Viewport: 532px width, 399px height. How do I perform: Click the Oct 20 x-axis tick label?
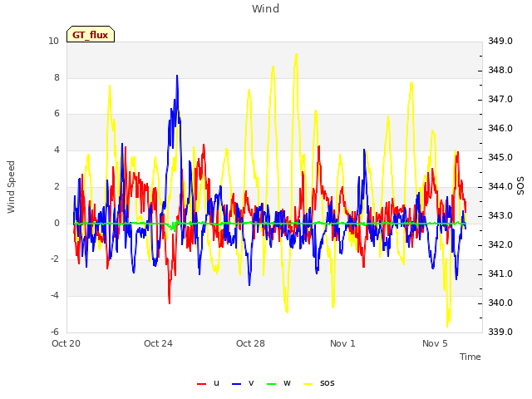click(66, 343)
